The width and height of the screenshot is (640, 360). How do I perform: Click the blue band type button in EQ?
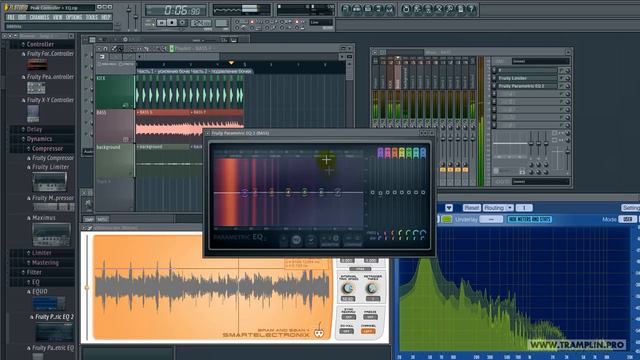tap(423, 153)
